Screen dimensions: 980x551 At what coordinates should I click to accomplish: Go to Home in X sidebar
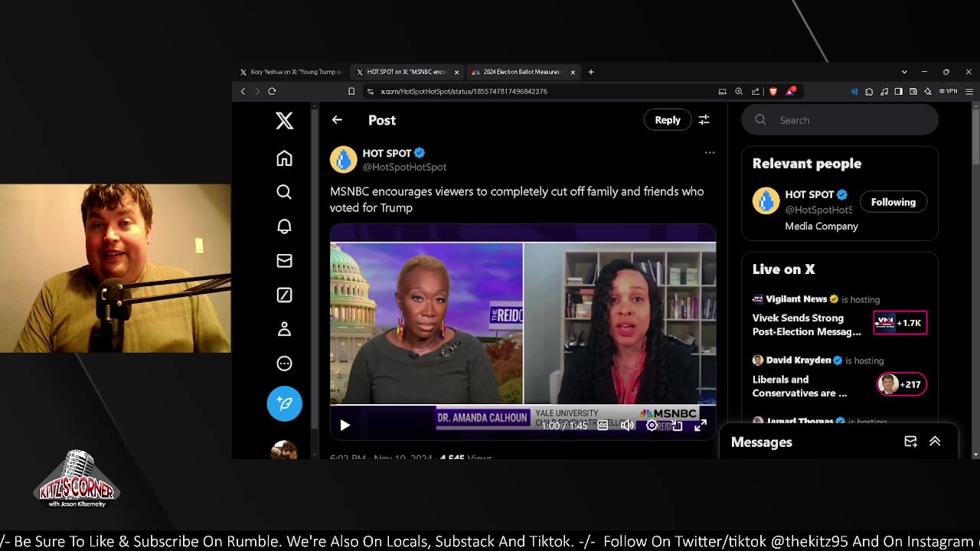pyautogui.click(x=284, y=158)
